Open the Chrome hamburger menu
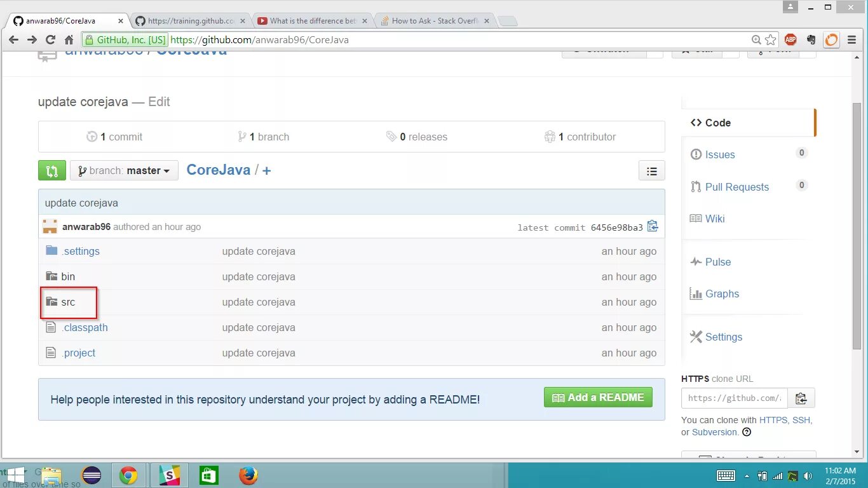This screenshot has height=488, width=868. coord(851,39)
